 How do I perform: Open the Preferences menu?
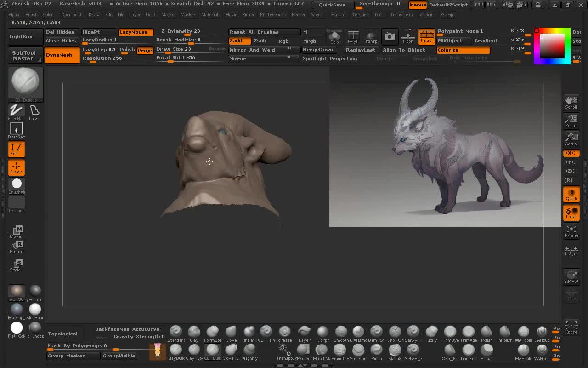tap(273, 14)
